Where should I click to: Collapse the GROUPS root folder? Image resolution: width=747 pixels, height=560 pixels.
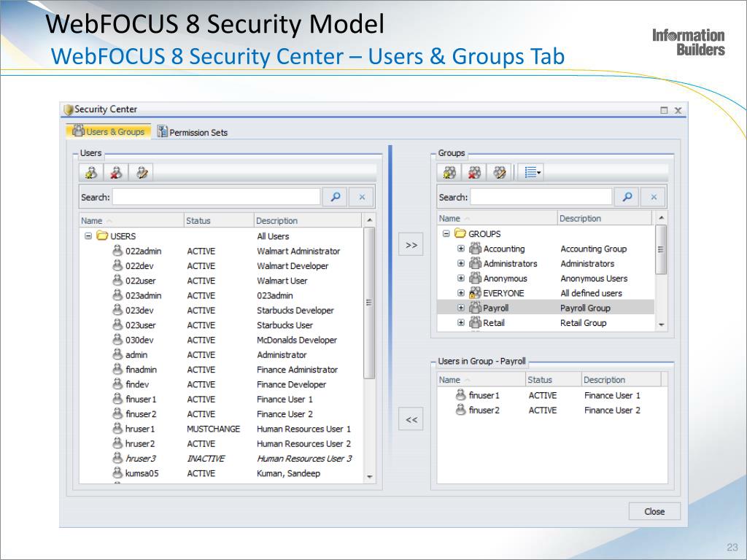(x=446, y=233)
